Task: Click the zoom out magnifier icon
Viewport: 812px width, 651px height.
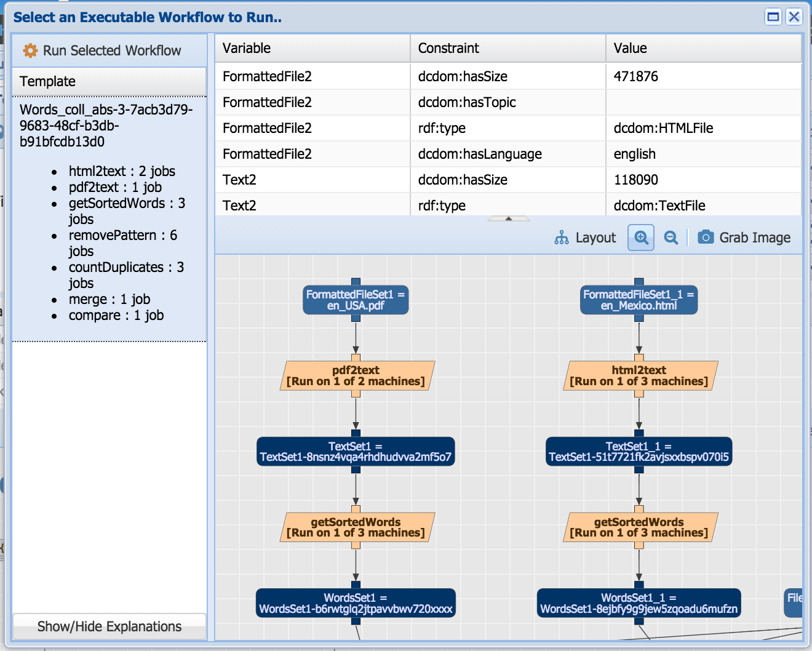Action: click(671, 238)
